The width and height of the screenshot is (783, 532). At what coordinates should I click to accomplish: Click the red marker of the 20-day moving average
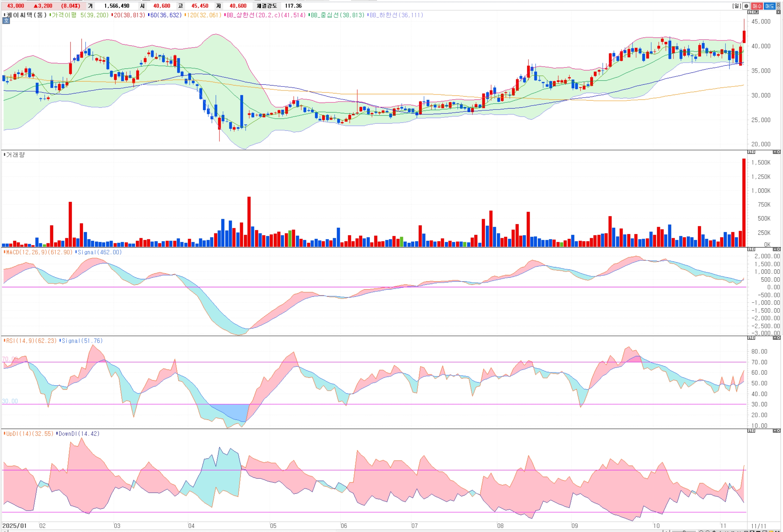pyautogui.click(x=112, y=15)
